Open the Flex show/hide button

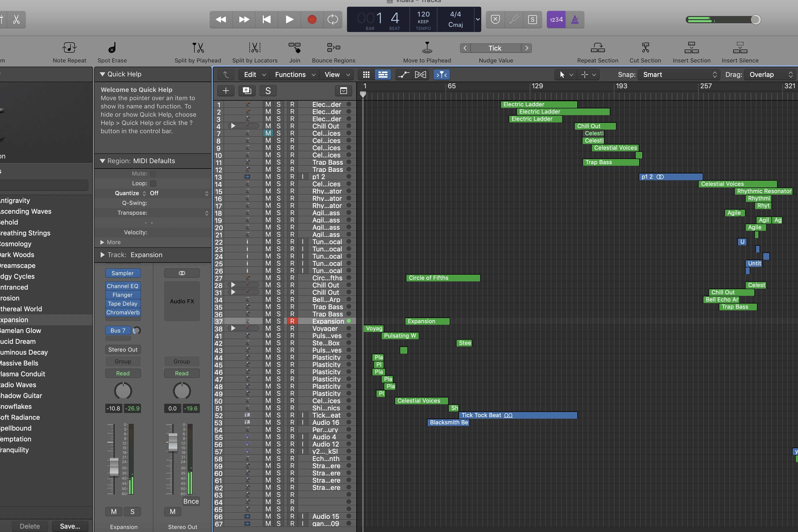[420, 75]
